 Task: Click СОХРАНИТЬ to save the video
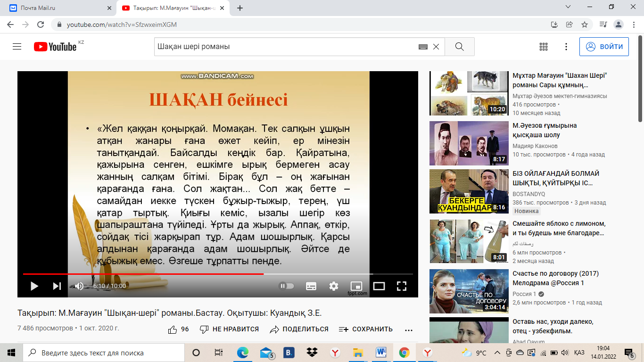click(x=365, y=329)
